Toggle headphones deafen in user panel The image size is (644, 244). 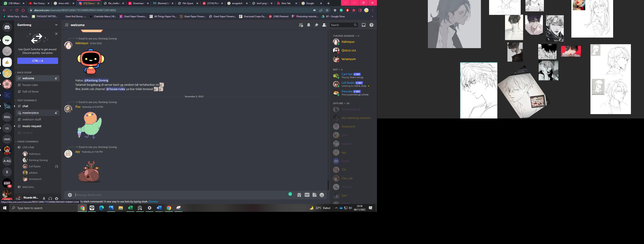tap(50, 198)
